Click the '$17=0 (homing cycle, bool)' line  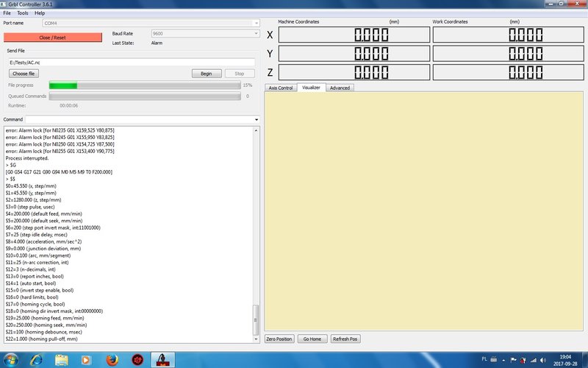(35, 304)
